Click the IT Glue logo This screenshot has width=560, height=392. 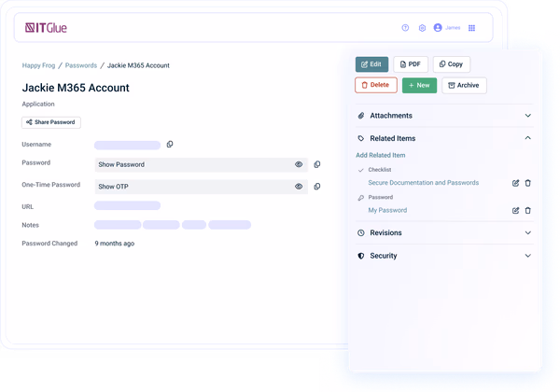pyautogui.click(x=46, y=28)
